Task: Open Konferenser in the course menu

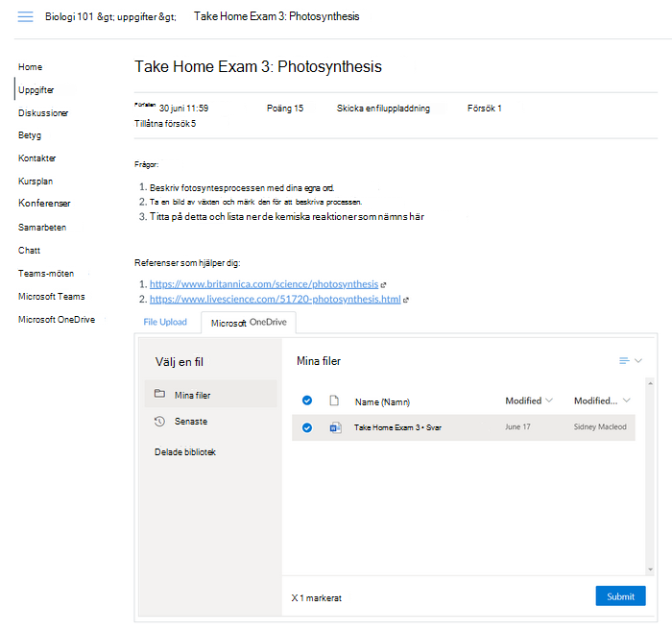Action: pos(44,204)
